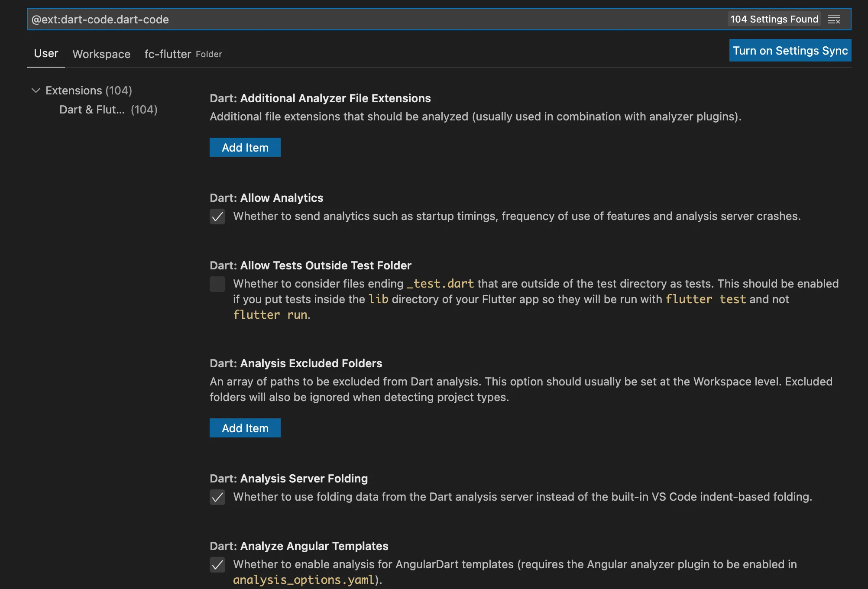868x589 pixels.
Task: Click Turn on Settings Sync button
Action: pyautogui.click(x=790, y=51)
